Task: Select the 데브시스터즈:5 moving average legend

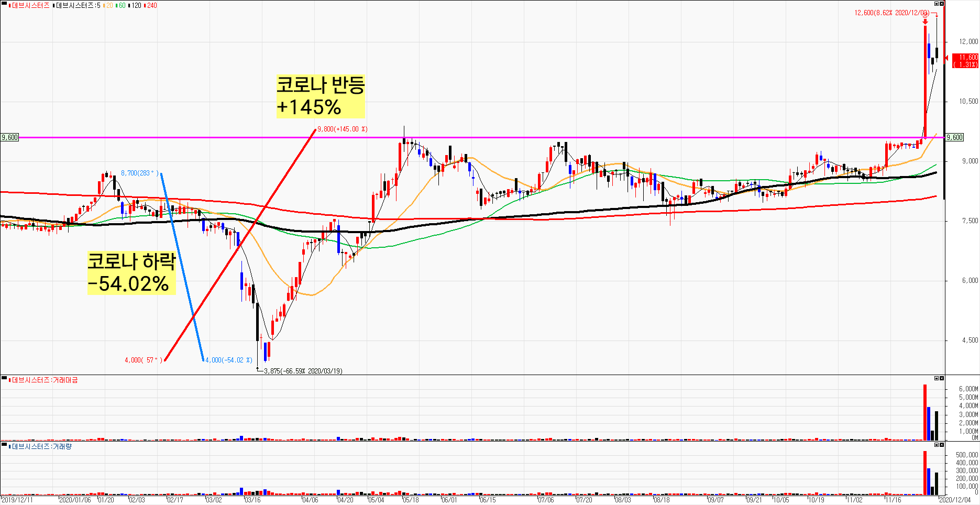Action: coord(77,5)
